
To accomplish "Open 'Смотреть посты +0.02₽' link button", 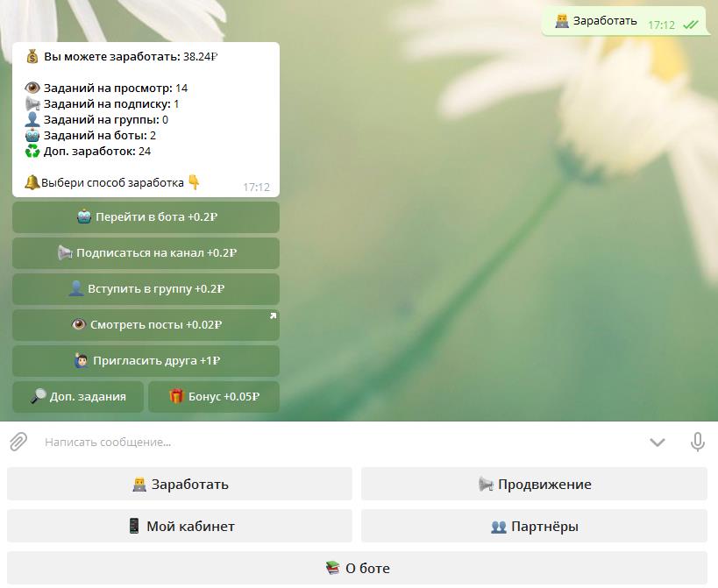I will pyautogui.click(x=146, y=325).
